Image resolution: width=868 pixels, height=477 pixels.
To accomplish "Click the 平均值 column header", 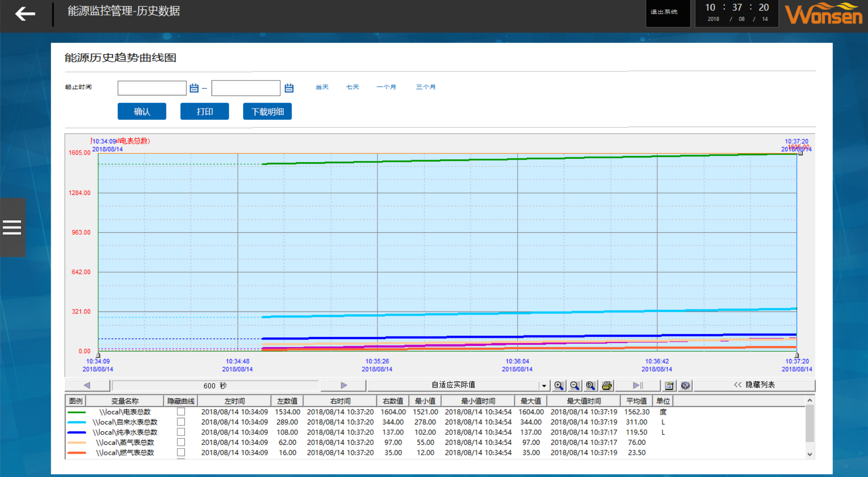I will coord(637,401).
